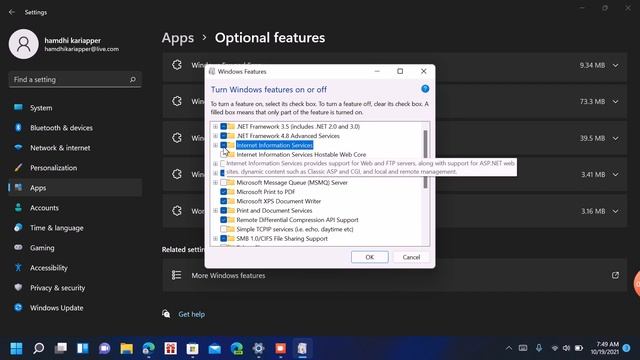The width and height of the screenshot is (640, 360).
Task: Open File Explorer from the taskbar
Action: pos(127,348)
